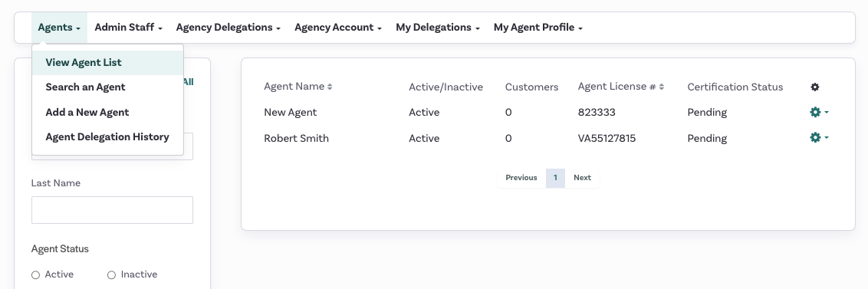Viewport: 868px width, 289px height.
Task: Expand the Admin Staff dropdown
Action: 128,27
